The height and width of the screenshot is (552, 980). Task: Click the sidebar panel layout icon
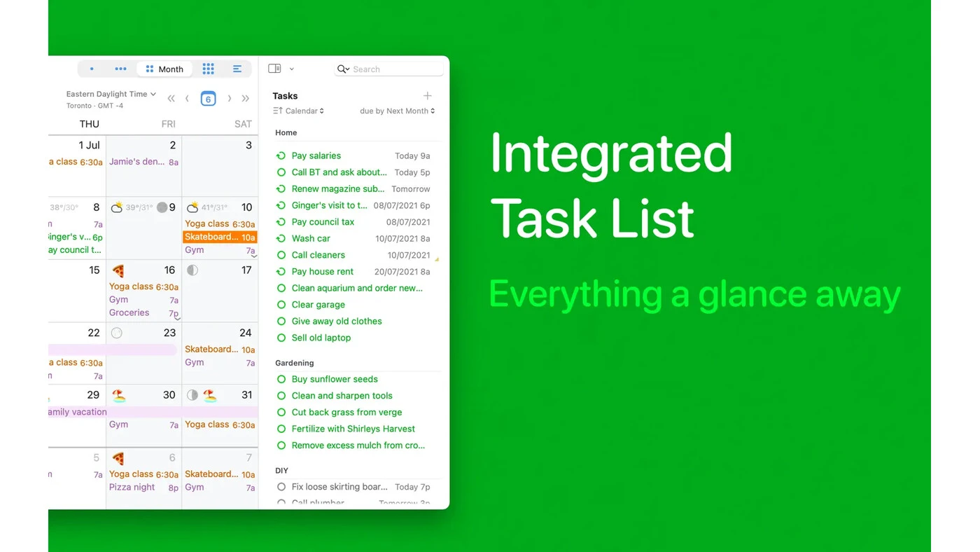coord(274,69)
